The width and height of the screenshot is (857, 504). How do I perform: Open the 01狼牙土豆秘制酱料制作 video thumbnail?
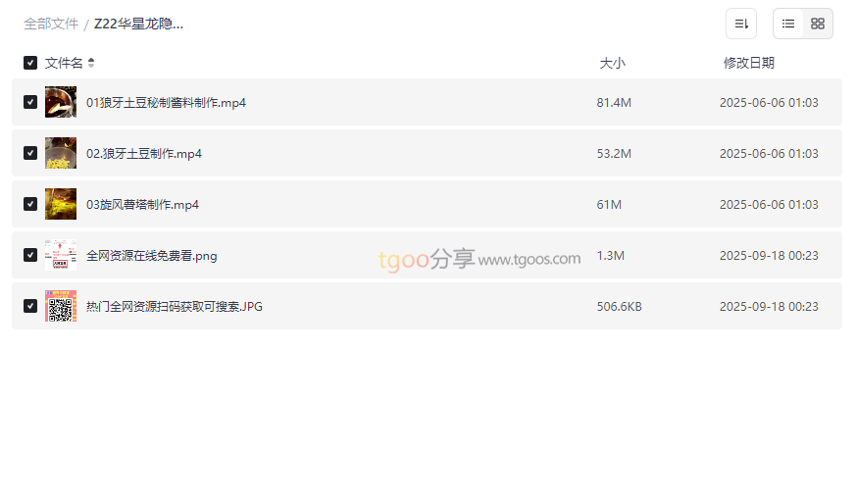[x=61, y=102]
